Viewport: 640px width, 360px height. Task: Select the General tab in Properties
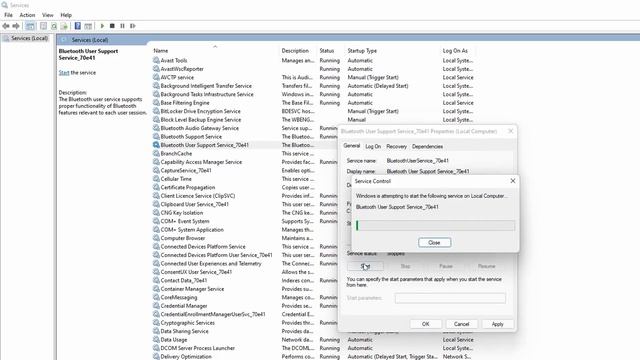[x=351, y=146]
